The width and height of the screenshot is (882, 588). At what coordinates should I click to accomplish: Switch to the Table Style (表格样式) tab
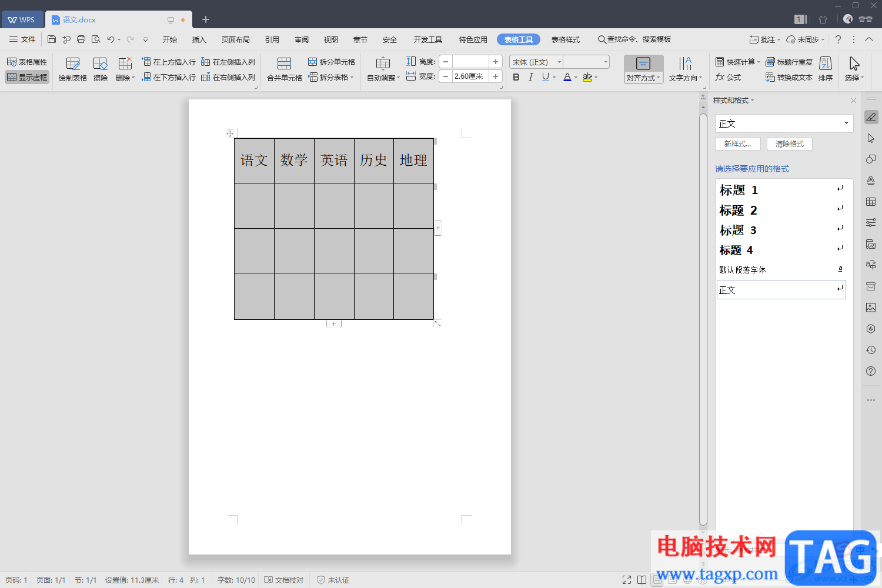coord(566,39)
